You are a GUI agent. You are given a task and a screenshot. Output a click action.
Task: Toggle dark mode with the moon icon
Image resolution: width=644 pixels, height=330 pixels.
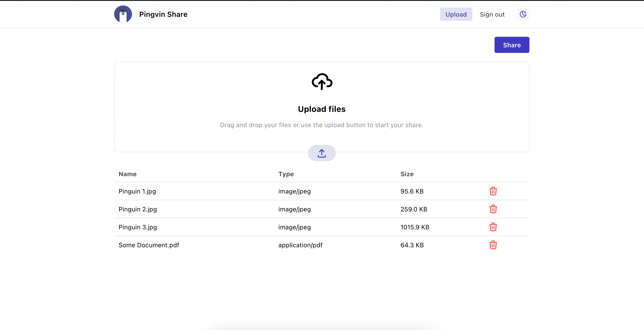coord(523,14)
